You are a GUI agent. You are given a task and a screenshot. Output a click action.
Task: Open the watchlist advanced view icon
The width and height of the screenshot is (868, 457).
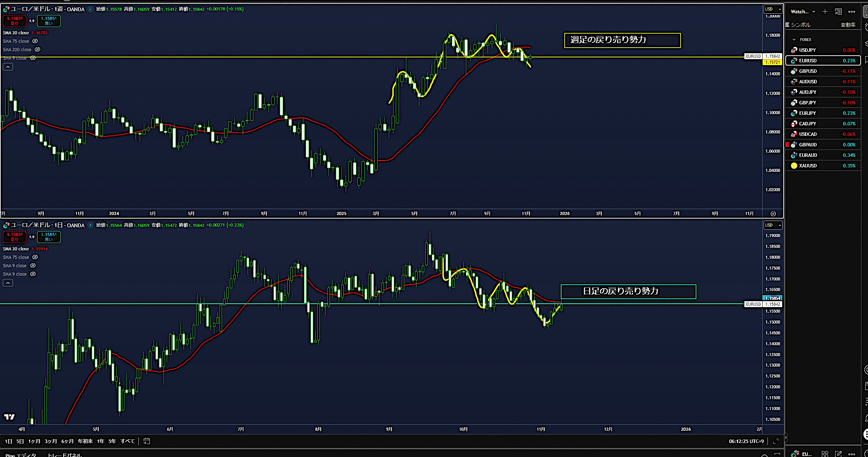pyautogui.click(x=838, y=12)
